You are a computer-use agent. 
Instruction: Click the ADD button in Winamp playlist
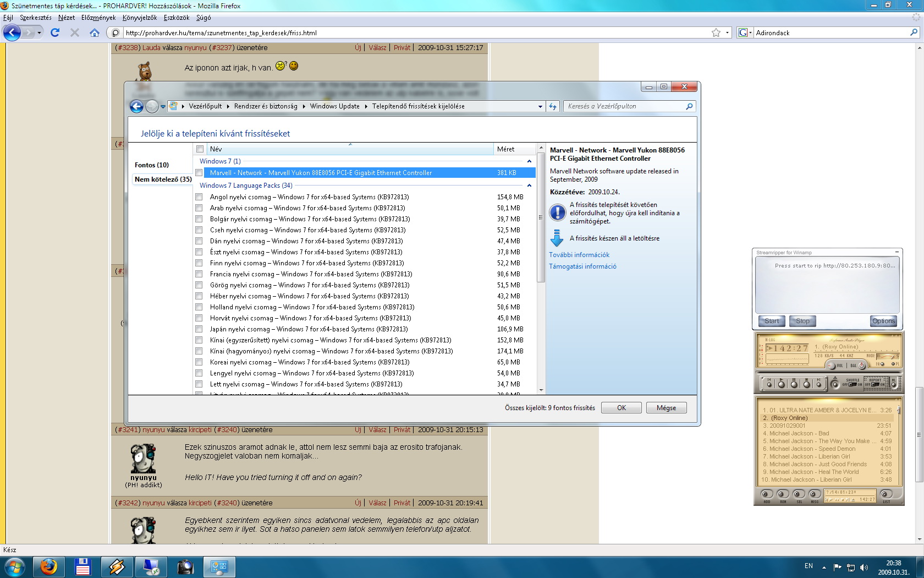[x=767, y=495]
